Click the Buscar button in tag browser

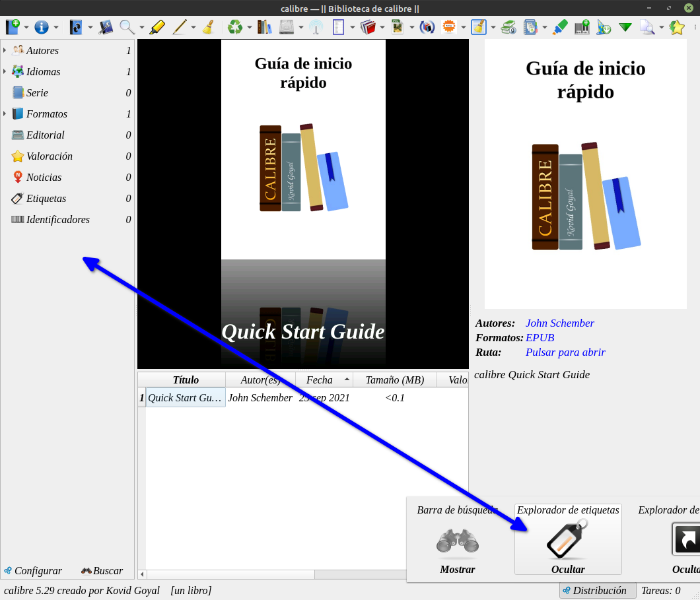(x=102, y=570)
